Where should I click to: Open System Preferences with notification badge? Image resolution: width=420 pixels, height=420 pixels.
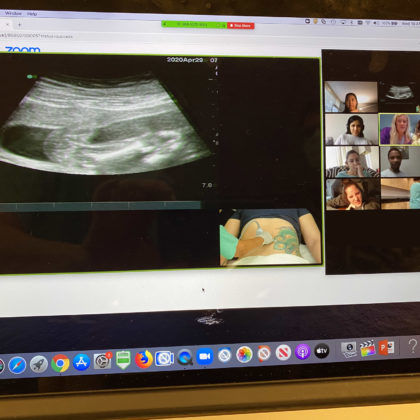tap(102, 361)
